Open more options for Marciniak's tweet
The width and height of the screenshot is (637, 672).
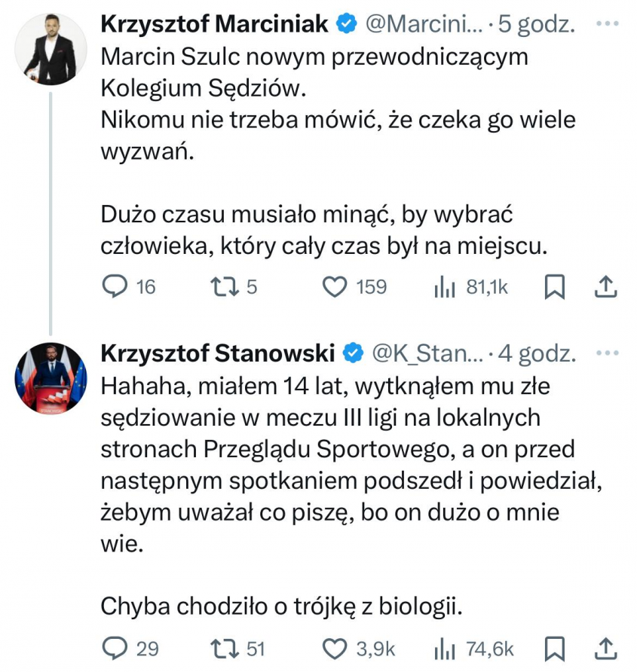[607, 24]
